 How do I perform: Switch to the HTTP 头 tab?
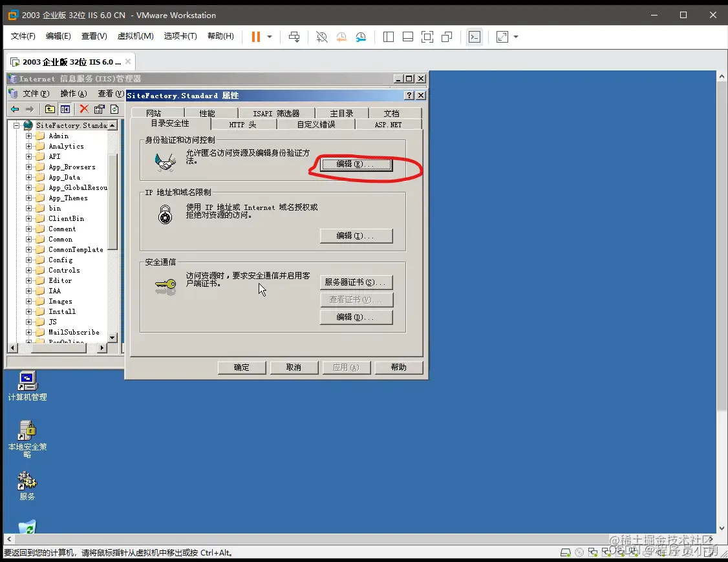coord(243,124)
